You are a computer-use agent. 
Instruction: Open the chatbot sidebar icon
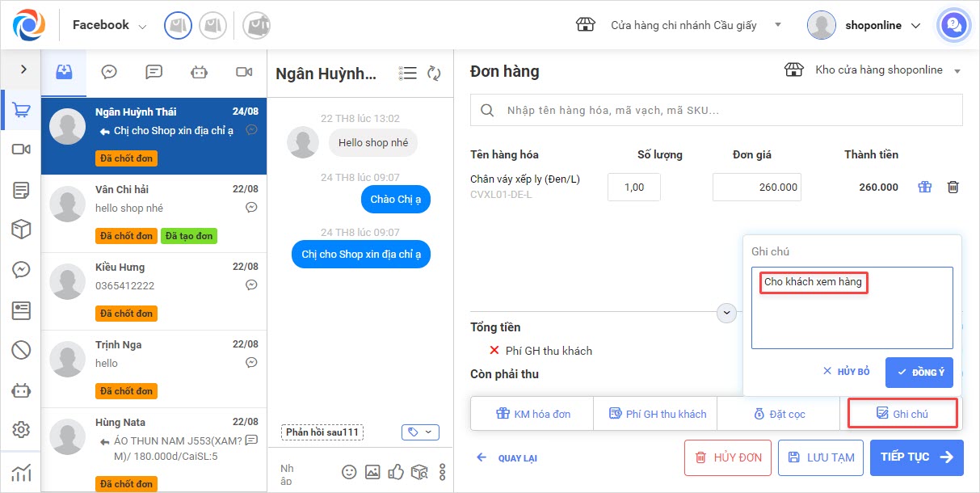[22, 391]
